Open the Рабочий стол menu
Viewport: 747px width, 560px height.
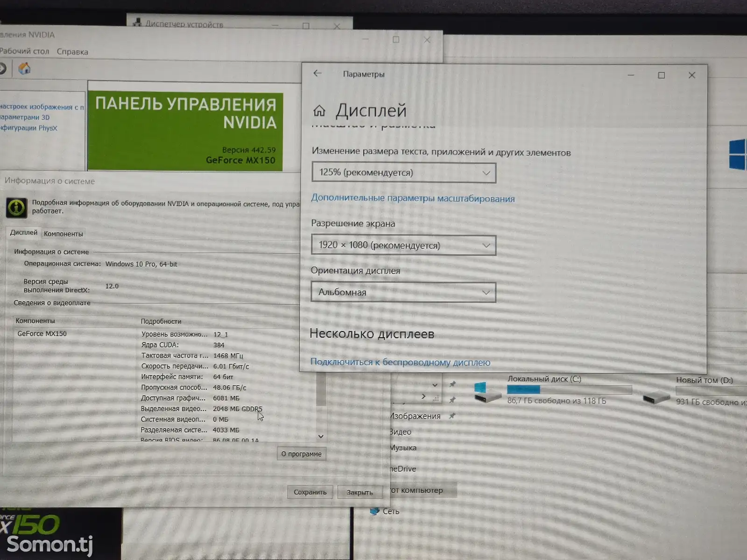coord(24,51)
